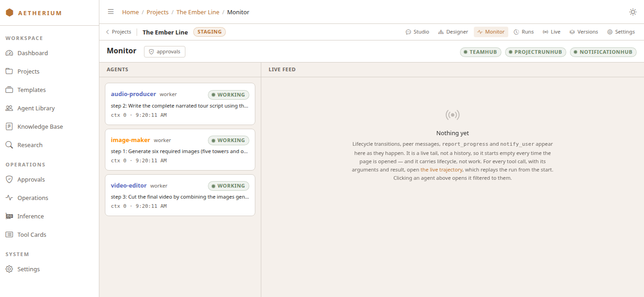Click the Projects folder icon in sidebar
644x297 pixels.
pyautogui.click(x=9, y=71)
